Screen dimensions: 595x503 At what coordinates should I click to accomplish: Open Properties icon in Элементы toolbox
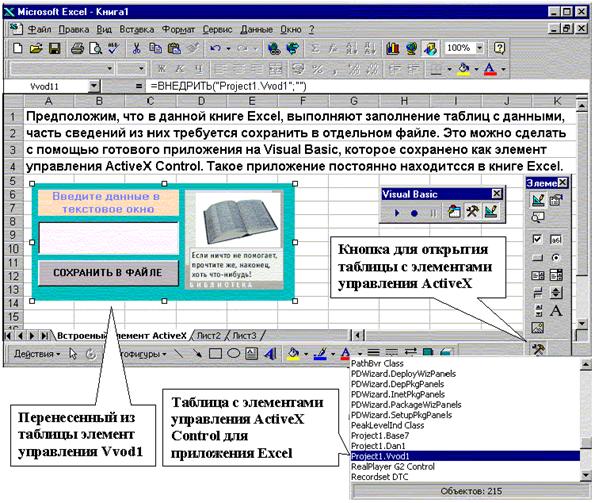tap(556, 200)
